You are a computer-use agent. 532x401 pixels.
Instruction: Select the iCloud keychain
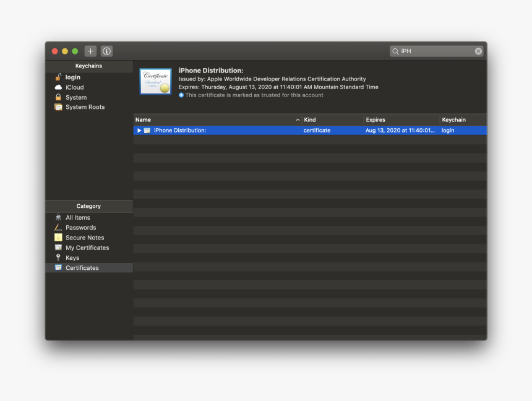coord(74,87)
